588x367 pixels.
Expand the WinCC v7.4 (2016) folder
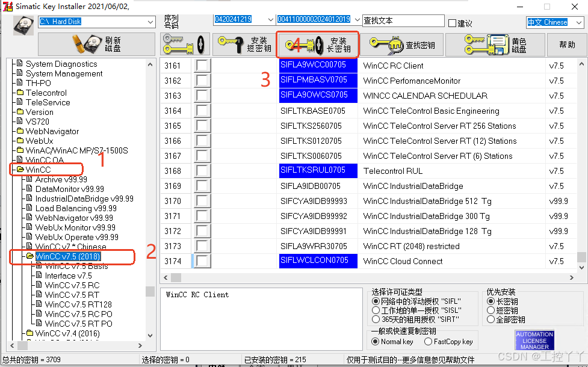(30, 333)
